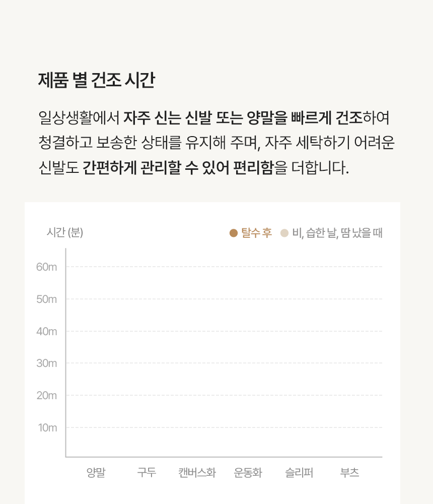Click the 부츠 category label
The image size is (433, 504).
point(350,473)
